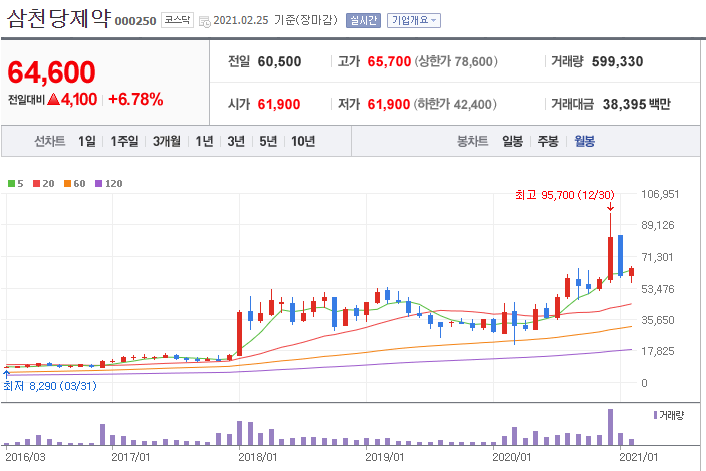Click the purple 120 moving-average swatch
This screenshot has height=471, width=706.
[99, 184]
